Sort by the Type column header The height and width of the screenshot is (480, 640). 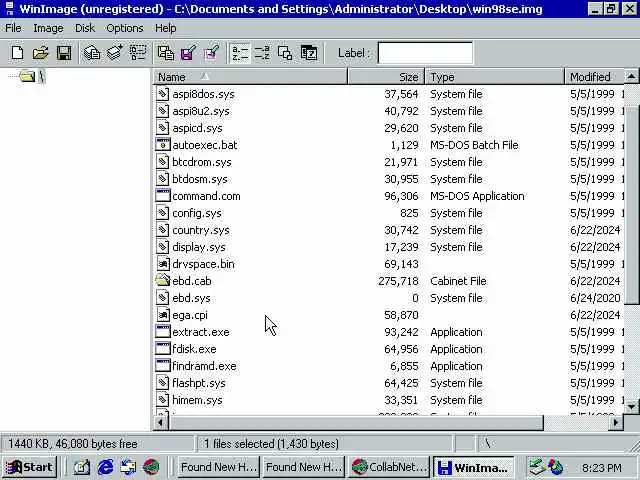pos(495,77)
